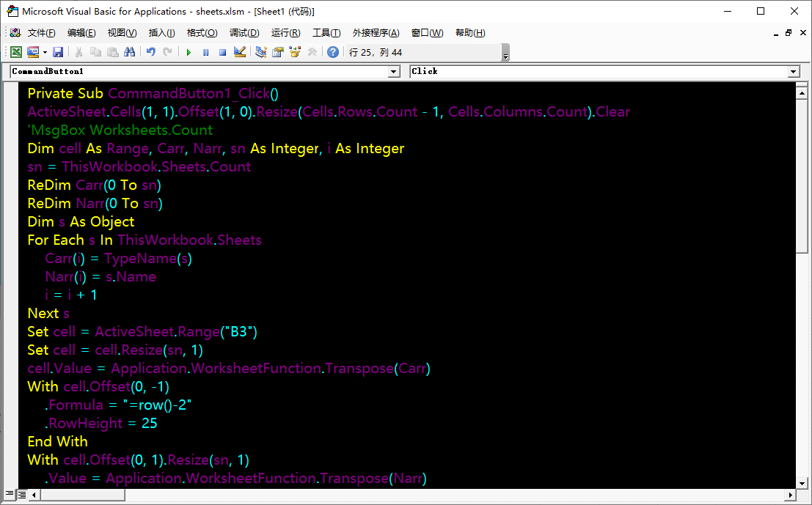
Task: Click the vertical scrollbar up arrow
Action: pos(802,93)
